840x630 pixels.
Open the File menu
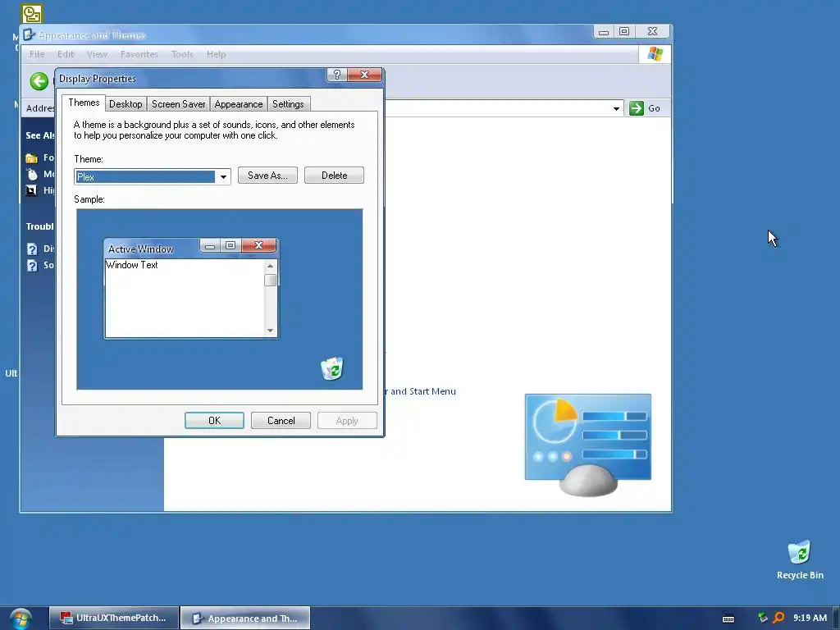(37, 54)
